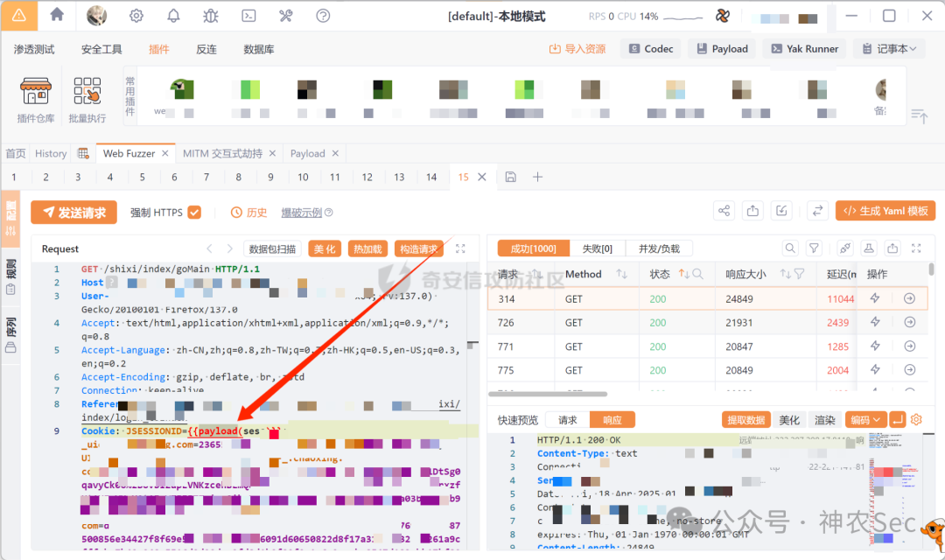The height and width of the screenshot is (560, 945).
Task: Click the 美化 button in Request panel
Action: click(325, 248)
